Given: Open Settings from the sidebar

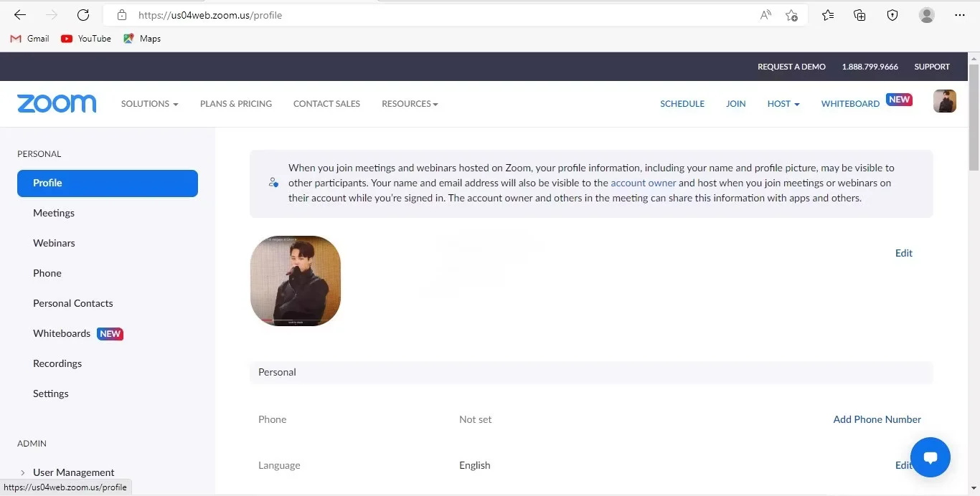Looking at the screenshot, I should tap(51, 394).
